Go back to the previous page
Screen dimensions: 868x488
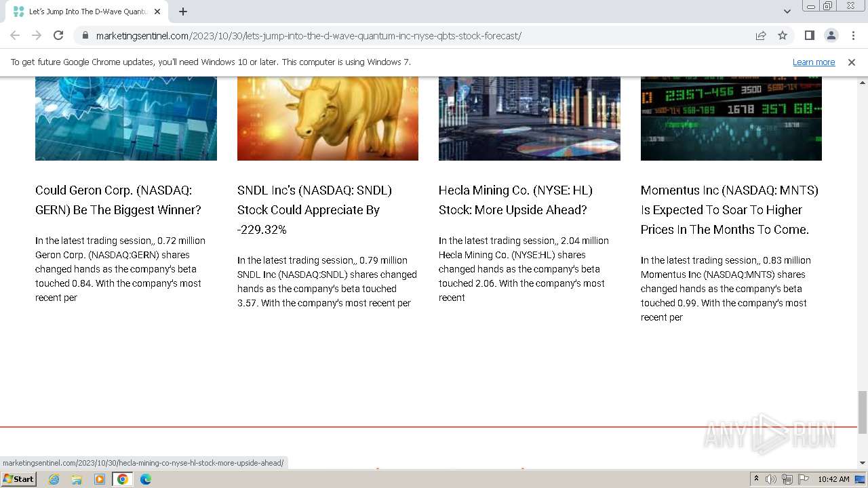coord(15,35)
